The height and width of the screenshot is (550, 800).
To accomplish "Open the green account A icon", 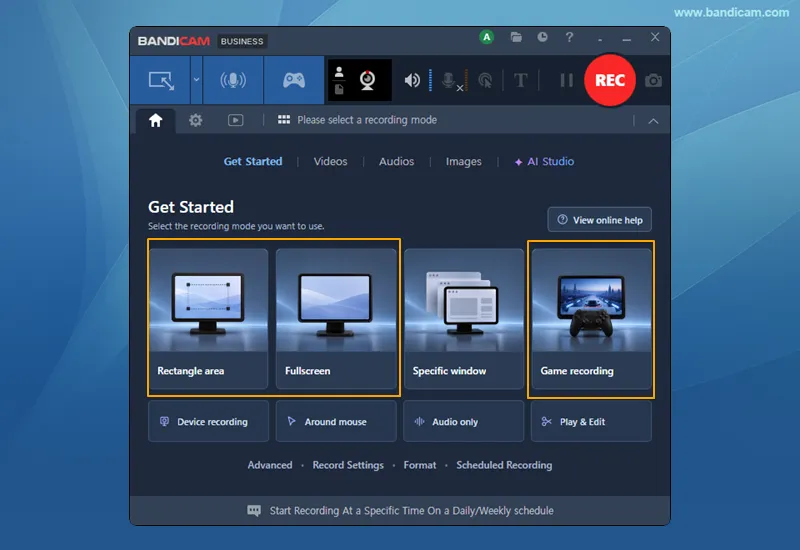I will 487,37.
